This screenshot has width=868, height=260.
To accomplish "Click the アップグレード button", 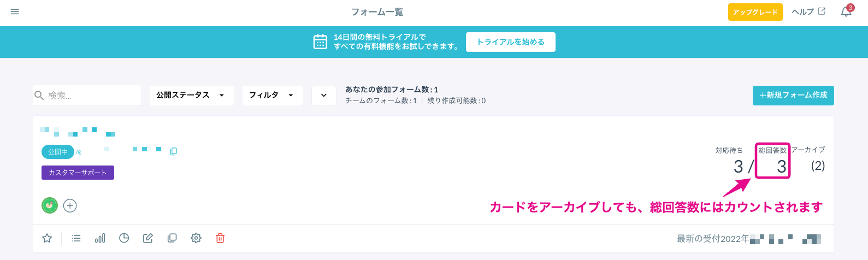I will [x=755, y=12].
